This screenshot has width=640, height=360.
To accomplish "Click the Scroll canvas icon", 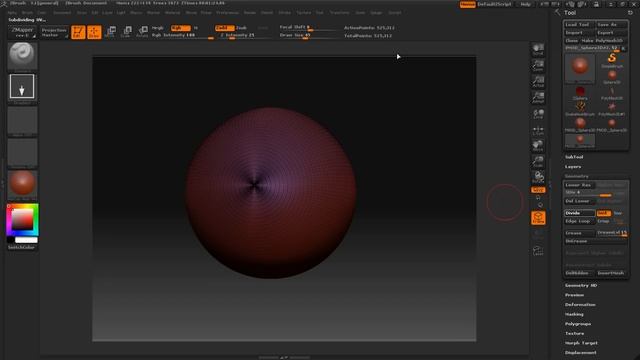I will tap(538, 50).
